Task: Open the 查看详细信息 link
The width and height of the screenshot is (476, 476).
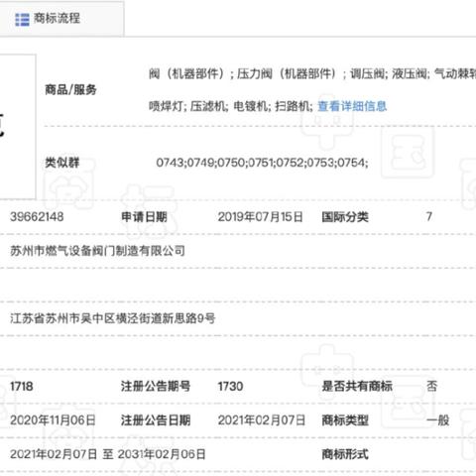Action: [x=352, y=106]
